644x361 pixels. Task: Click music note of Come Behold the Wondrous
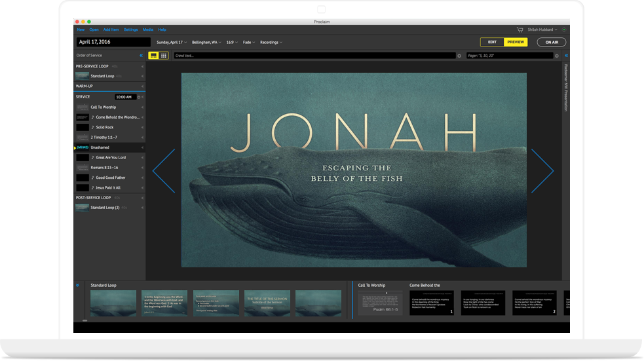[93, 117]
